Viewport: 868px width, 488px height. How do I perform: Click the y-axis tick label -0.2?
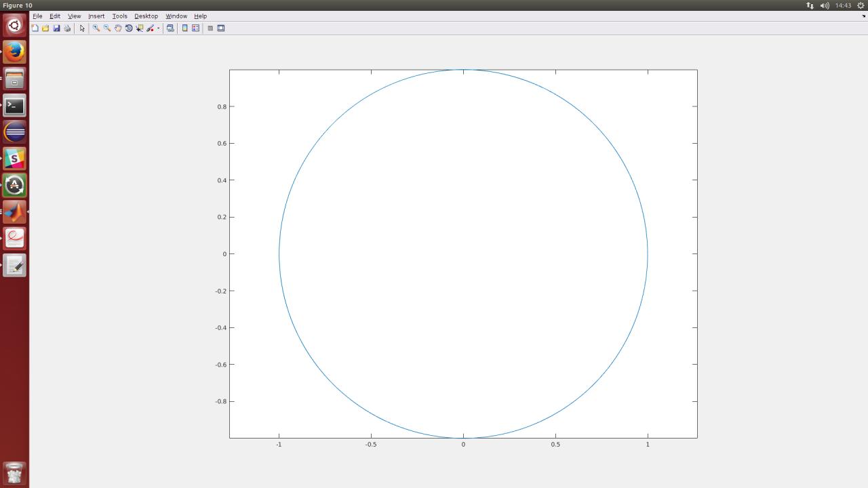[220, 291]
